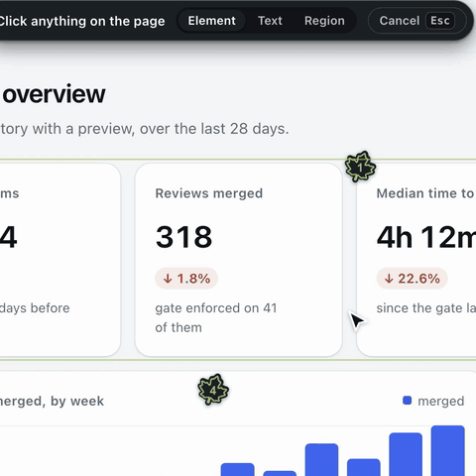Image resolution: width=476 pixels, height=476 pixels.
Task: Click the 'overview' page heading
Action: tap(54, 94)
